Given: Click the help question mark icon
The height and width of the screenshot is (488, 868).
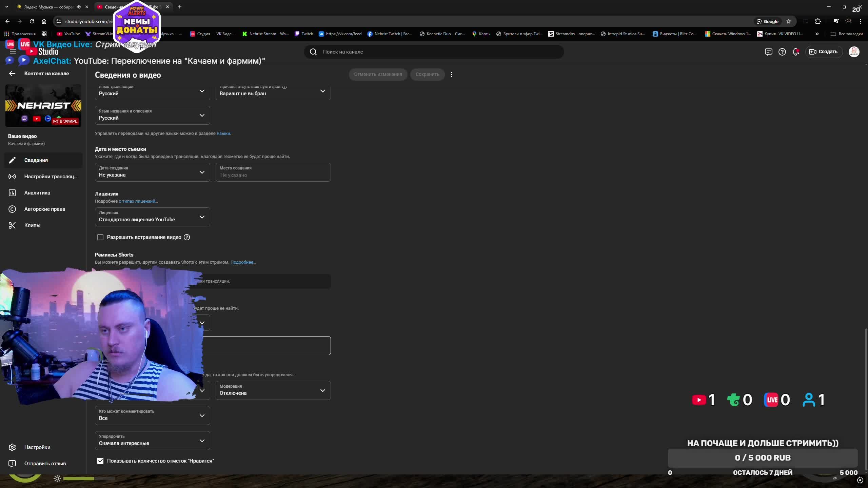Looking at the screenshot, I should click(782, 52).
